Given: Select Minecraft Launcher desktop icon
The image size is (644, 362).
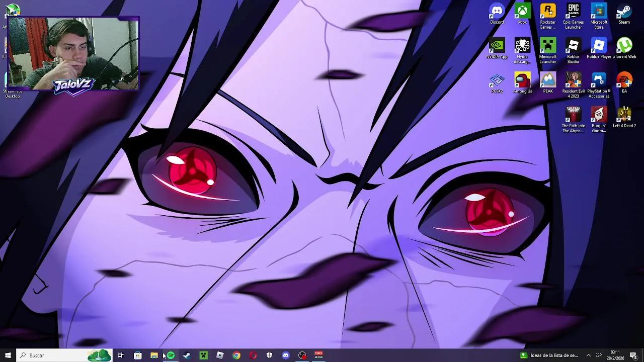Looking at the screenshot, I should click(548, 51).
